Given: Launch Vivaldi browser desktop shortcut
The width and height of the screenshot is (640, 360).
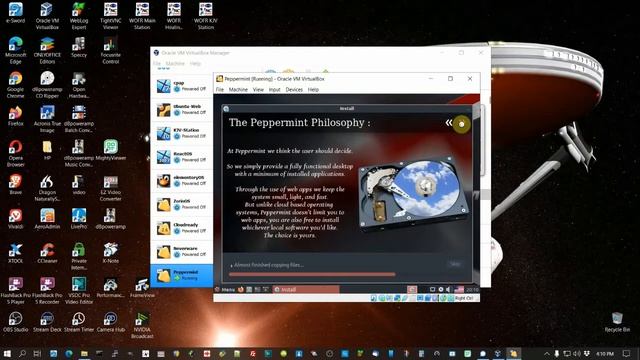Looking at the screenshot, I should pyautogui.click(x=16, y=218).
